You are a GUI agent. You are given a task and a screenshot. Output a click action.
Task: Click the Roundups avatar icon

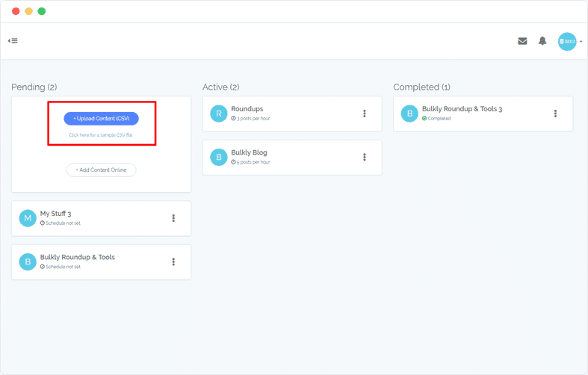218,114
